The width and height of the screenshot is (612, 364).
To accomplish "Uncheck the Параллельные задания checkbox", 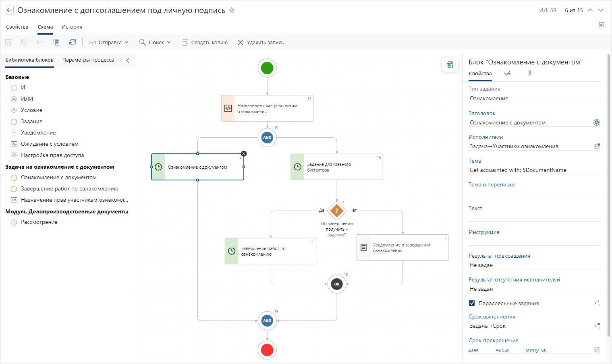I will [x=472, y=303].
